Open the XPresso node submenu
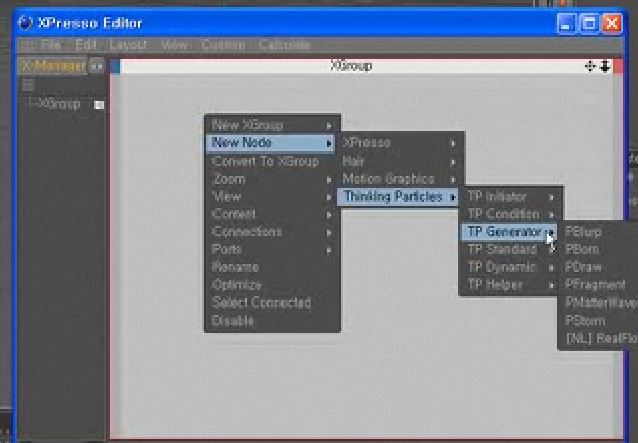Image resolution: width=638 pixels, height=443 pixels. pyautogui.click(x=400, y=143)
